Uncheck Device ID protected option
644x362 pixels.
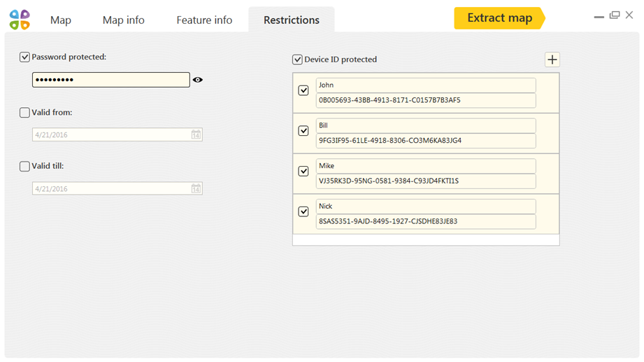point(297,60)
